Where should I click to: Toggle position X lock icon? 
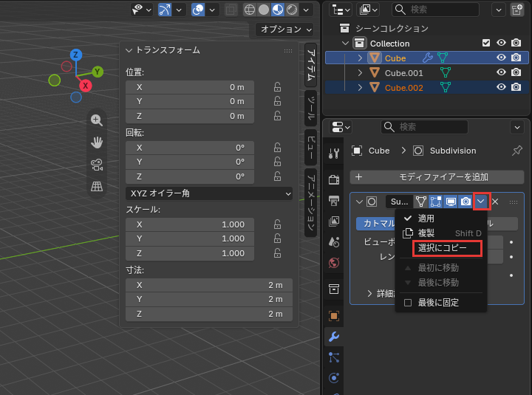278,87
